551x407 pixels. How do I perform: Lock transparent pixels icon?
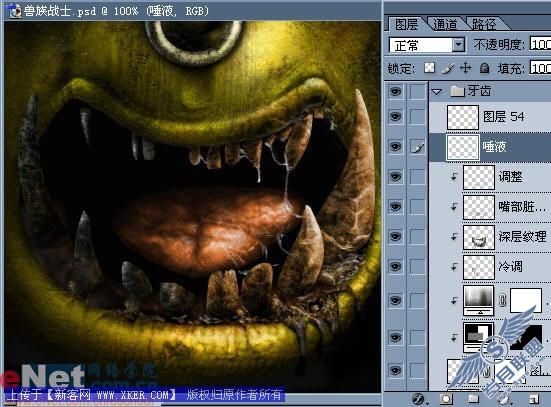[x=429, y=67]
